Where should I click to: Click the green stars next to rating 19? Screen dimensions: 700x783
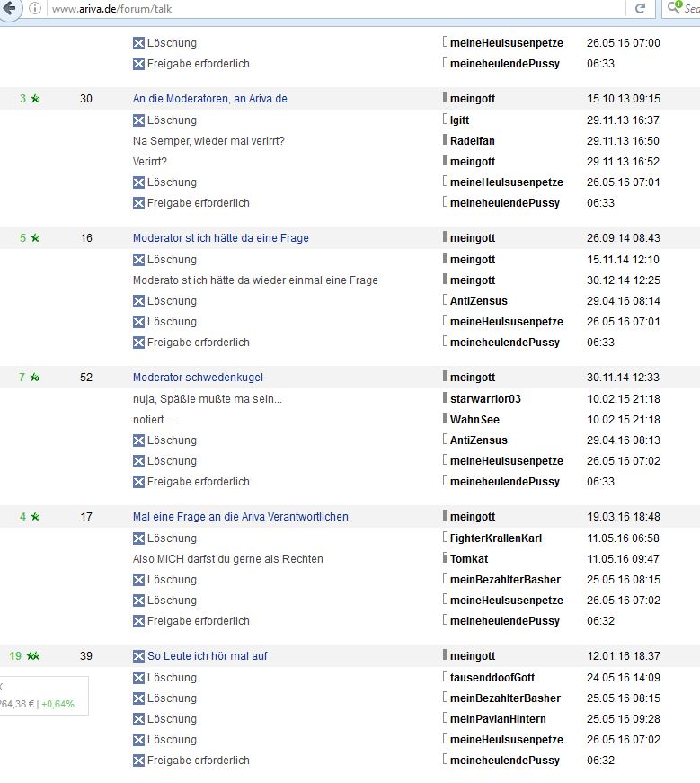click(x=33, y=656)
